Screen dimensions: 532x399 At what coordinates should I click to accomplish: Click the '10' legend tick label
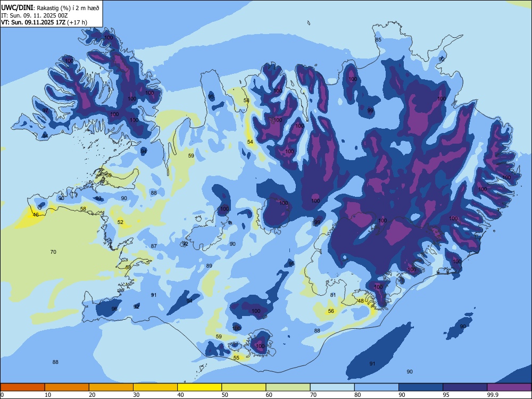[48, 395]
